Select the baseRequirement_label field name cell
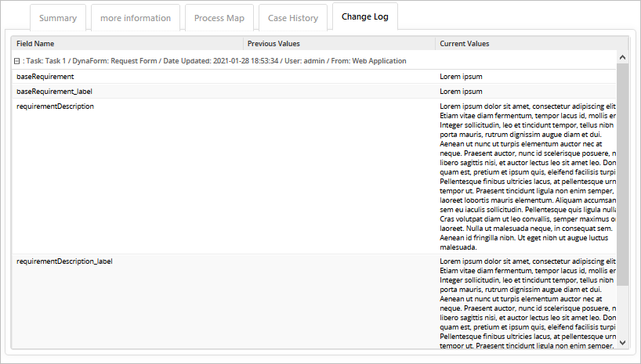 [x=54, y=92]
